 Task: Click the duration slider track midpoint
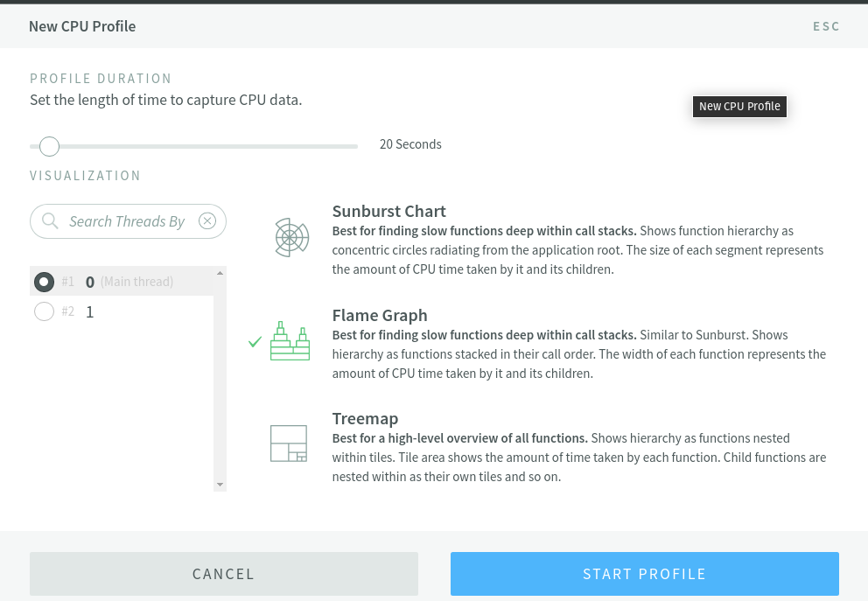(x=194, y=146)
